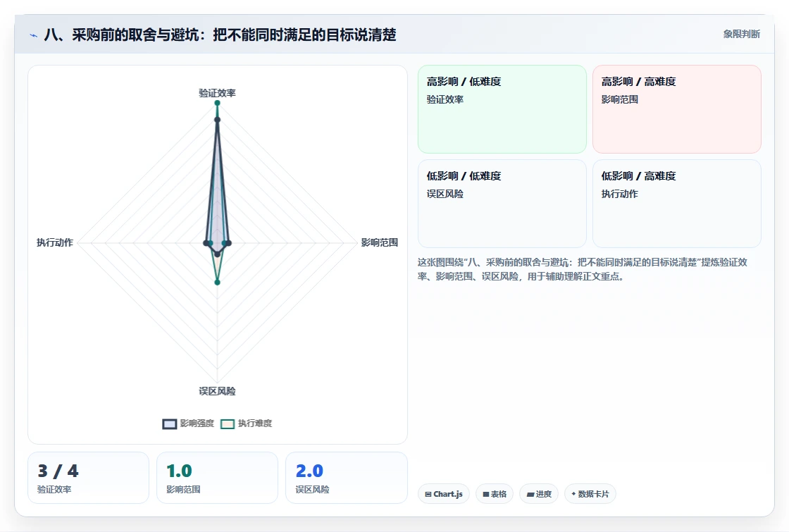The width and height of the screenshot is (789, 532).
Task: Click the 执行难度 legend label
Action: tap(255, 423)
